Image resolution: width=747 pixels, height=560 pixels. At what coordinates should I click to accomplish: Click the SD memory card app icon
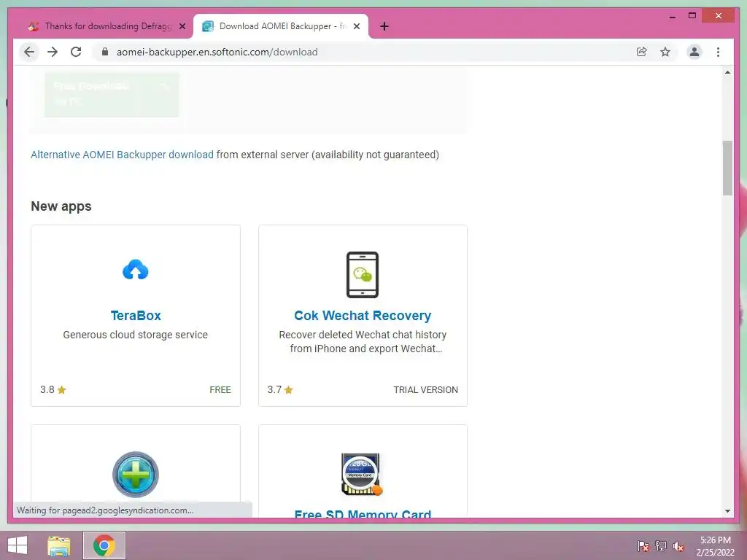pos(363,474)
